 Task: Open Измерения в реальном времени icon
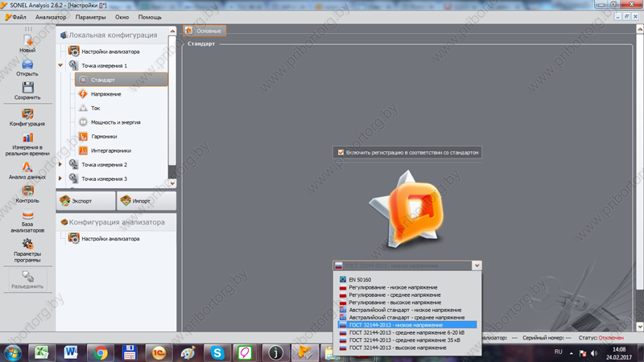point(27,138)
